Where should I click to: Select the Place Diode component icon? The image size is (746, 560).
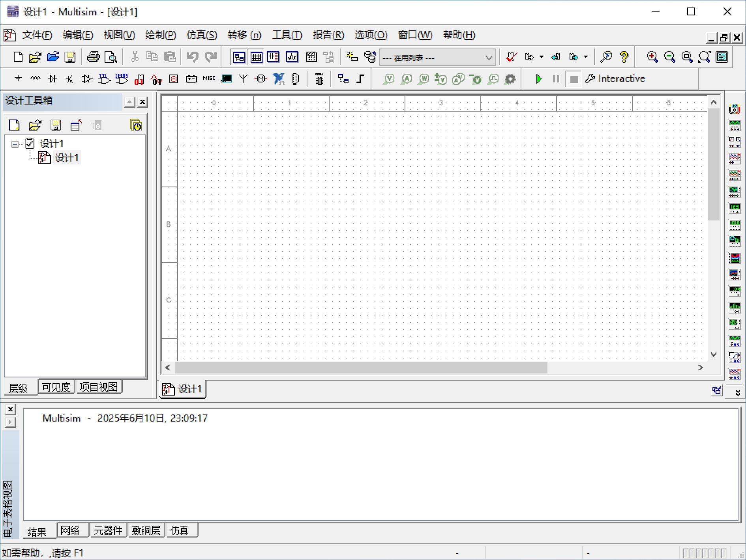(x=52, y=78)
